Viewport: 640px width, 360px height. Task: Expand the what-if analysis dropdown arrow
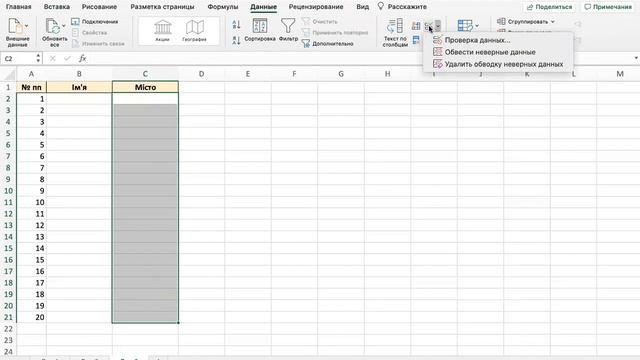point(477,26)
